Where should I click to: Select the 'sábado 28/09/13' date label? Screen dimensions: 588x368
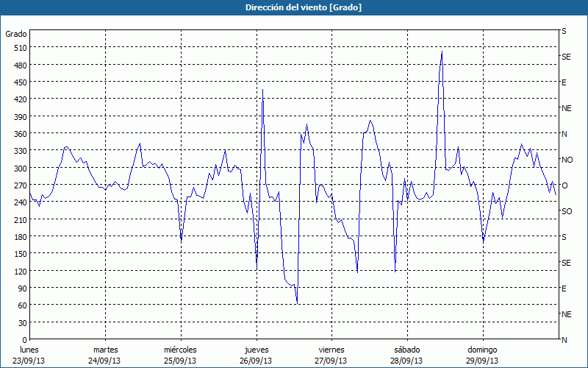click(406, 355)
